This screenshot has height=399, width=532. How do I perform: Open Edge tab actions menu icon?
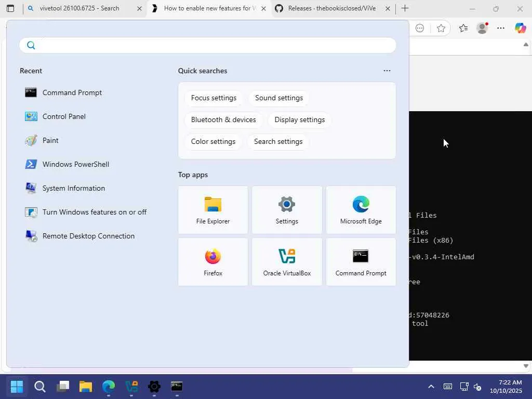tap(10, 8)
